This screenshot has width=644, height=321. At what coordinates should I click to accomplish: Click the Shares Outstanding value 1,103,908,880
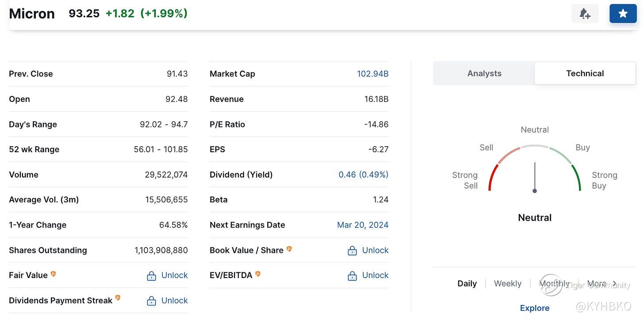(x=161, y=250)
